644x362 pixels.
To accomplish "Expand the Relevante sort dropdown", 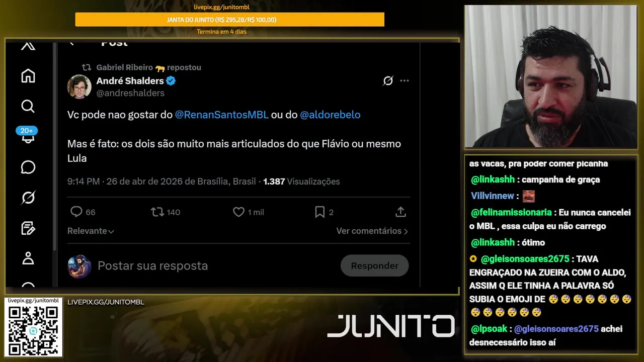I will coord(91,231).
